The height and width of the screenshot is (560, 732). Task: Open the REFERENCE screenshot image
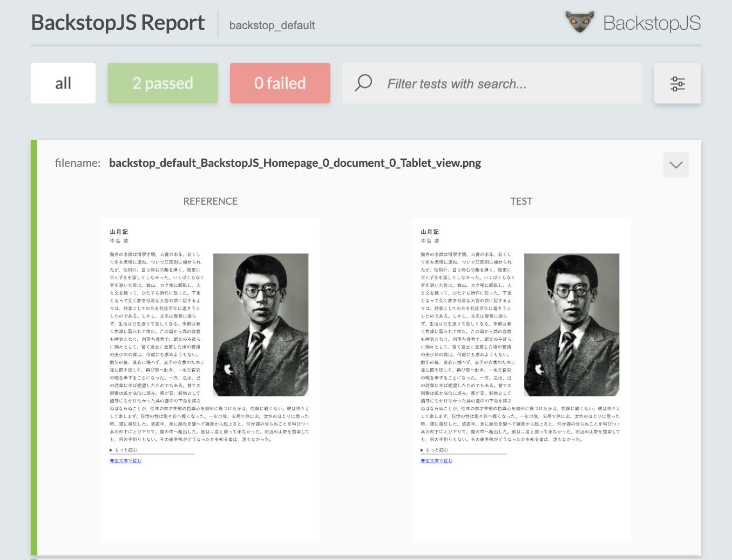(211, 378)
